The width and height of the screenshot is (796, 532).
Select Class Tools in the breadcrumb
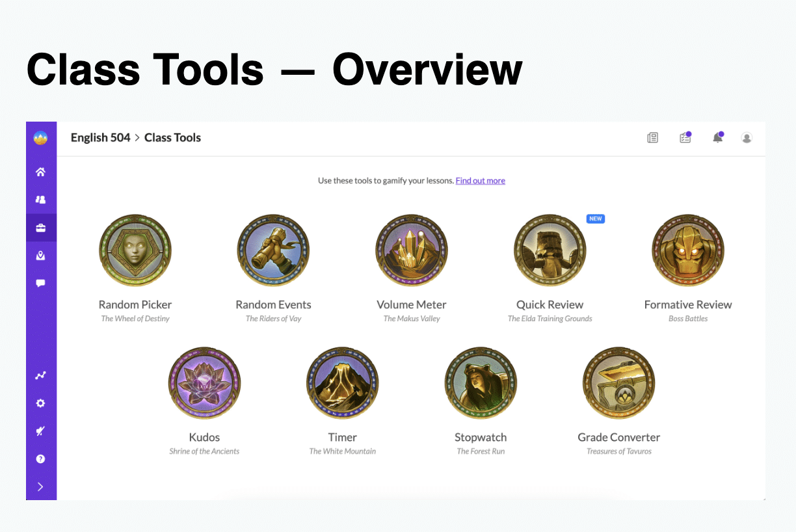[172, 137]
